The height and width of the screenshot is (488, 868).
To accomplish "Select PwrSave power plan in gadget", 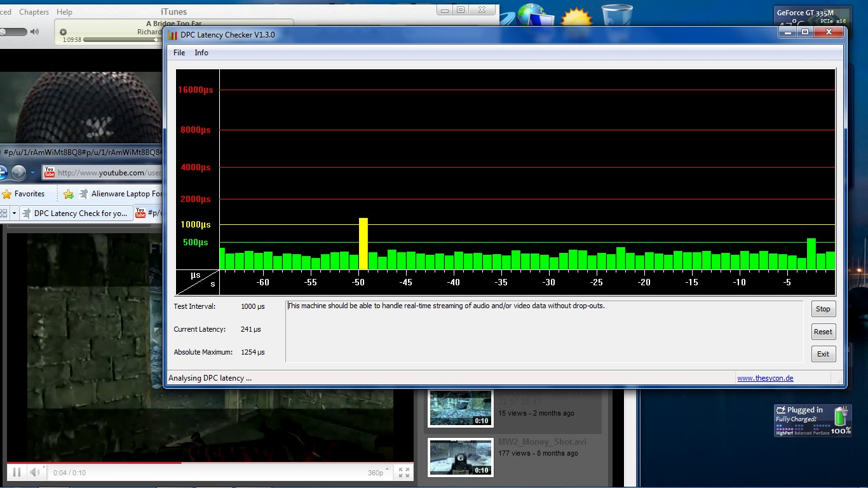I will coord(822,433).
